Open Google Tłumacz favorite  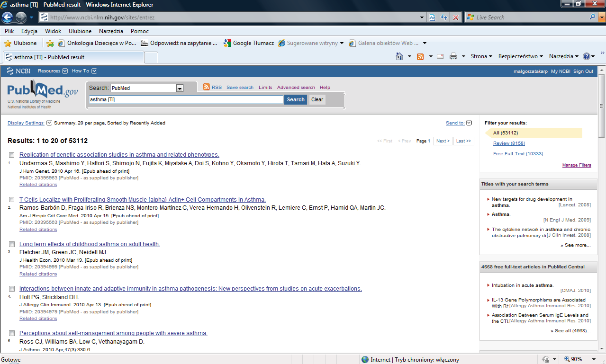tap(249, 43)
